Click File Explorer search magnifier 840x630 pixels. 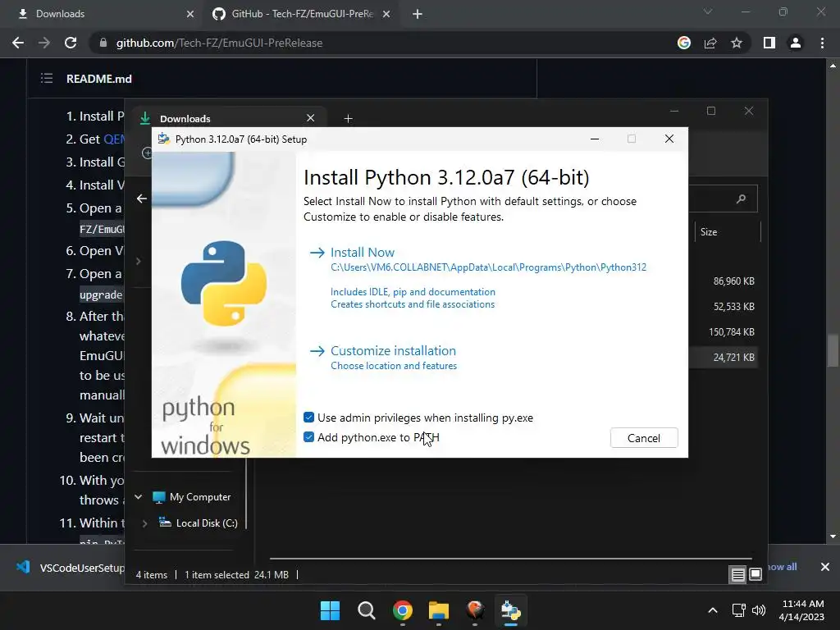(741, 199)
